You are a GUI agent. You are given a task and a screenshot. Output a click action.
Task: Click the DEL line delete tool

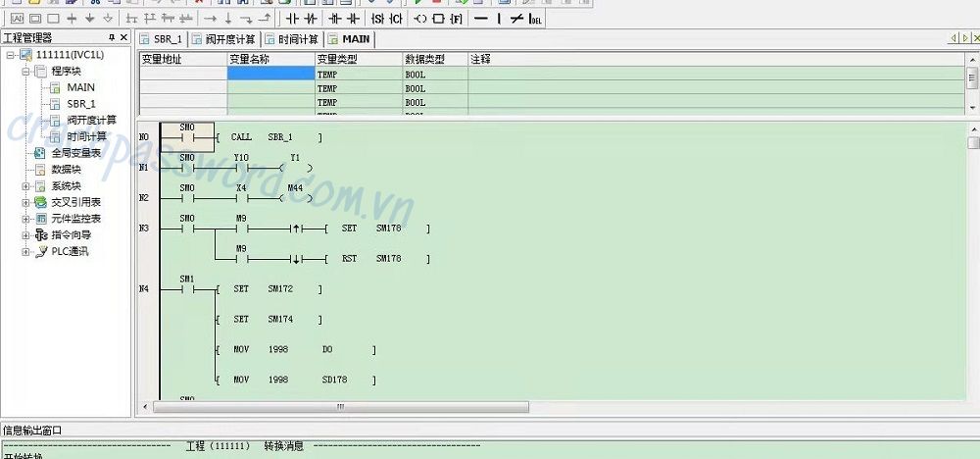tap(536, 19)
